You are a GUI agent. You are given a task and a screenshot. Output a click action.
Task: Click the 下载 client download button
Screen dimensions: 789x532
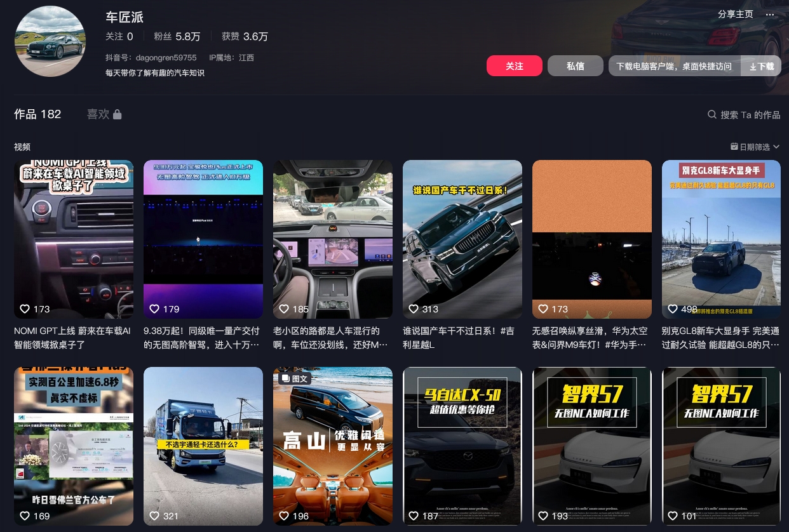761,66
